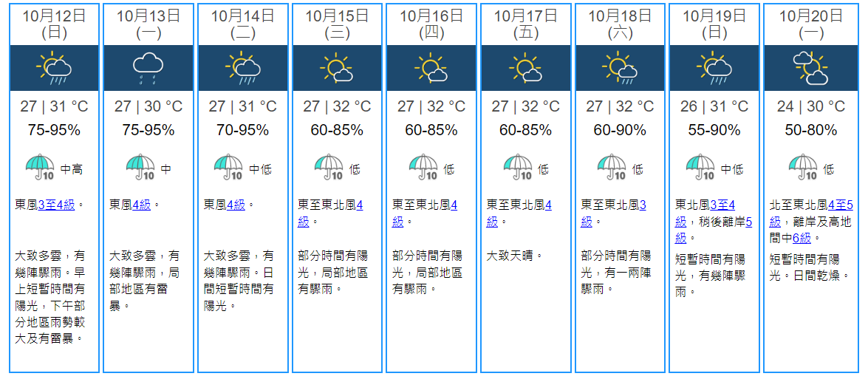Click the 27 | 32 °C temperature for 10月15日
The width and height of the screenshot is (868, 379).
337,107
